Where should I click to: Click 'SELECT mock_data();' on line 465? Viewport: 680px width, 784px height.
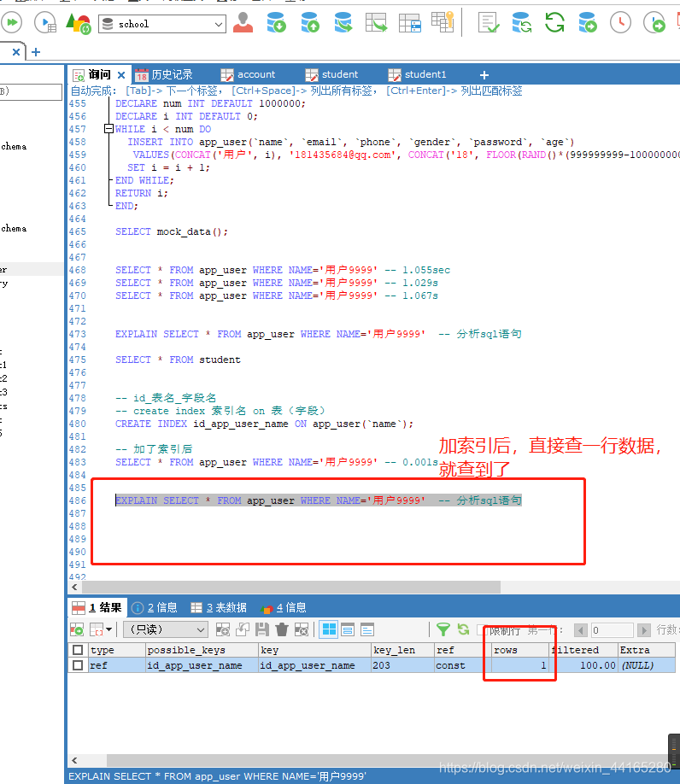tap(172, 231)
